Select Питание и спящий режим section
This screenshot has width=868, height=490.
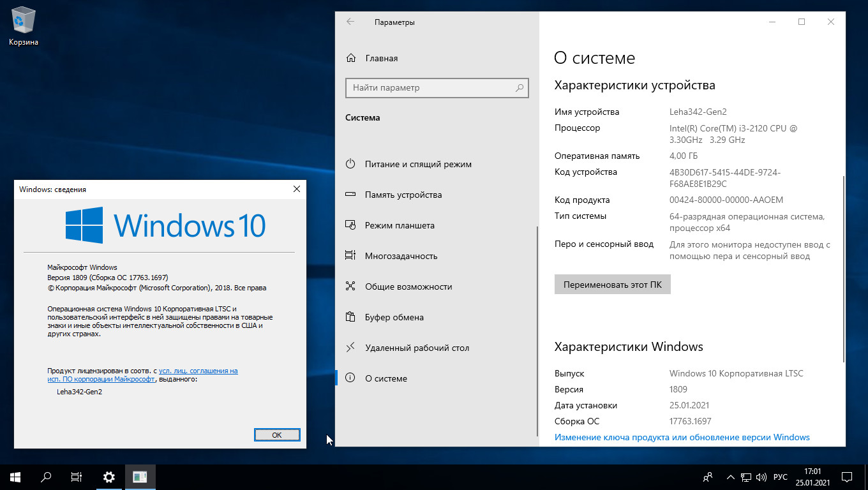point(418,164)
